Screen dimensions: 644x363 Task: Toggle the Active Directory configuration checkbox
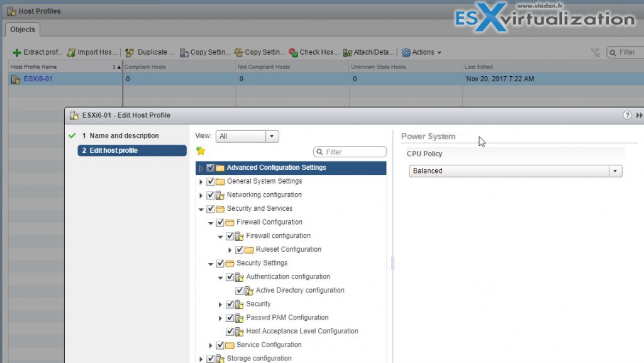point(240,290)
